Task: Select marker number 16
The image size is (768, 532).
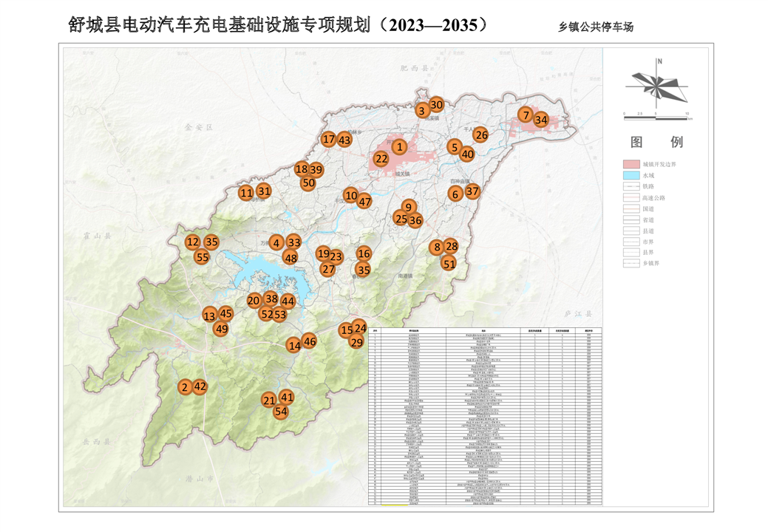Action: click(x=364, y=253)
